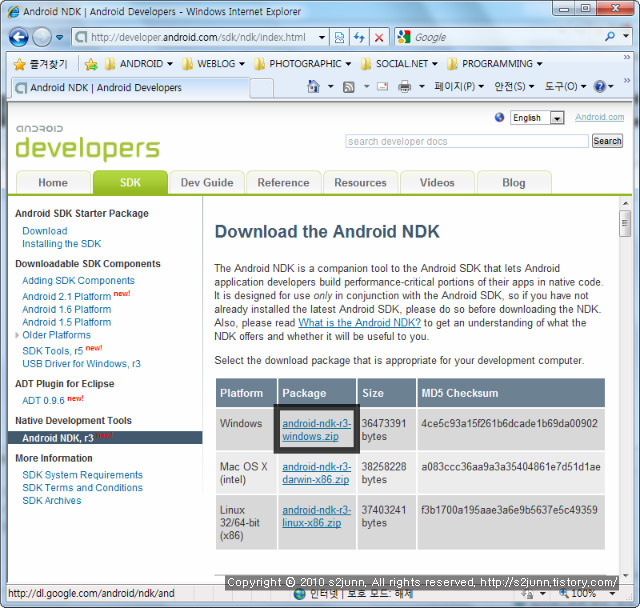Click the Search button
The width and height of the screenshot is (640, 608).
607,141
